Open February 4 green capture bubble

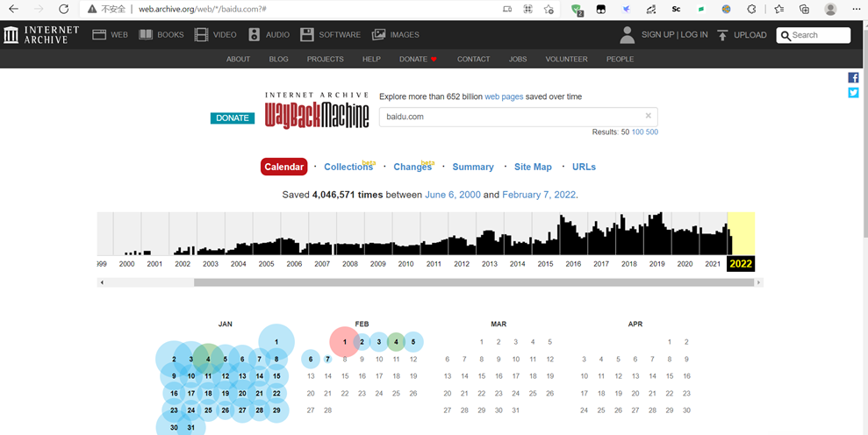tap(396, 342)
